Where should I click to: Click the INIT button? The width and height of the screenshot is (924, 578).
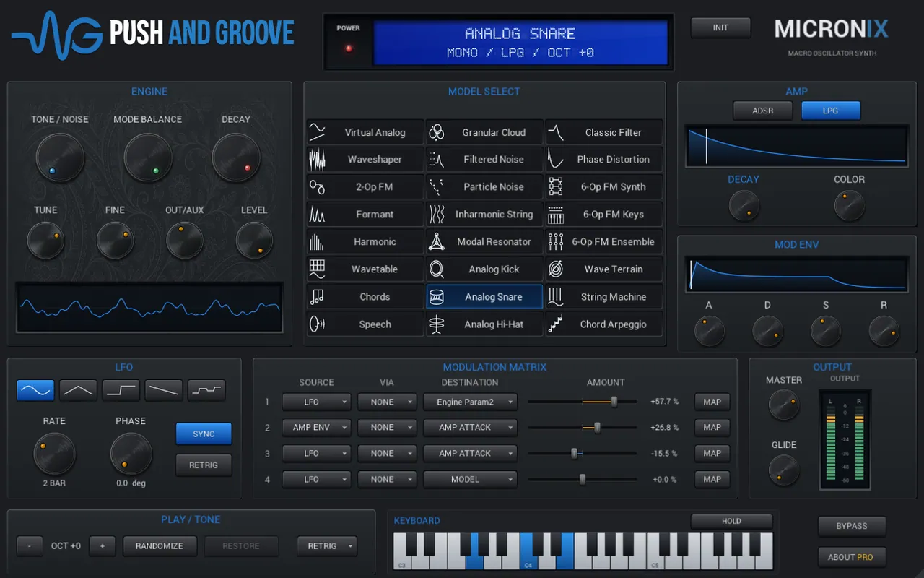pyautogui.click(x=720, y=27)
